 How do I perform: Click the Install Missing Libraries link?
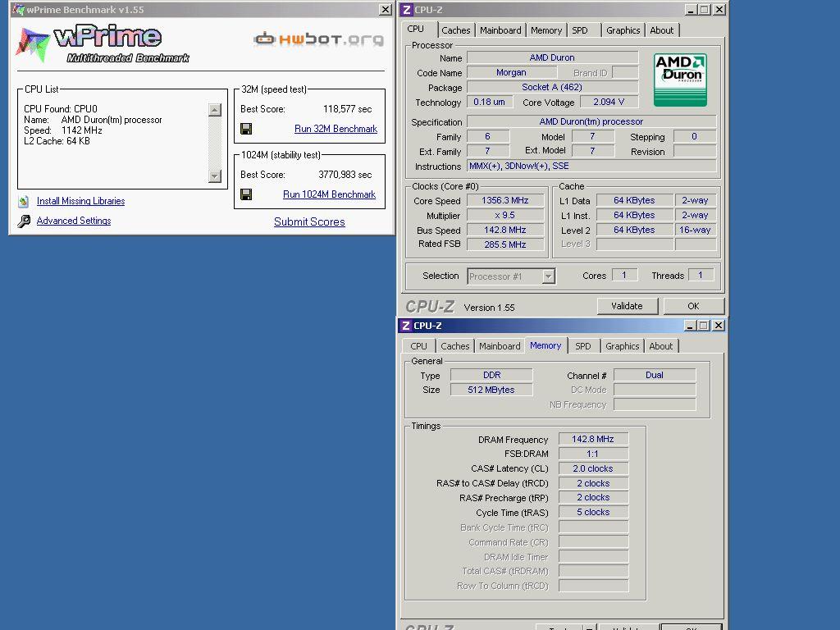[x=81, y=201]
